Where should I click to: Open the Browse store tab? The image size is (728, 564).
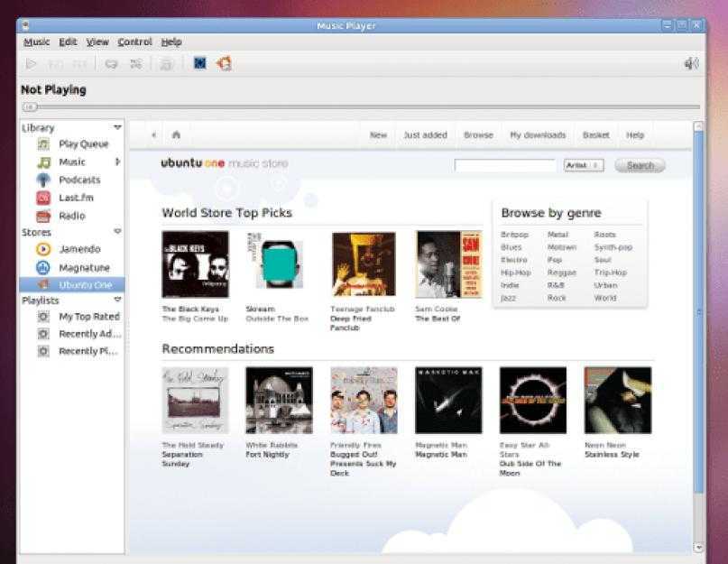coord(478,135)
